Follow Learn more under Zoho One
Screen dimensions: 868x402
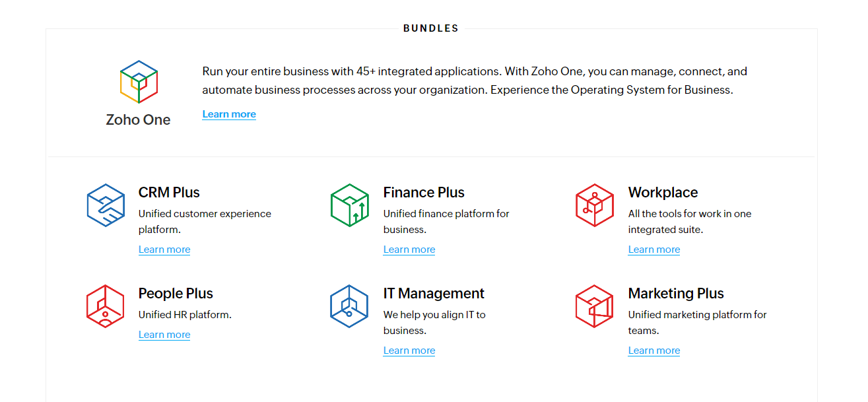[229, 114]
